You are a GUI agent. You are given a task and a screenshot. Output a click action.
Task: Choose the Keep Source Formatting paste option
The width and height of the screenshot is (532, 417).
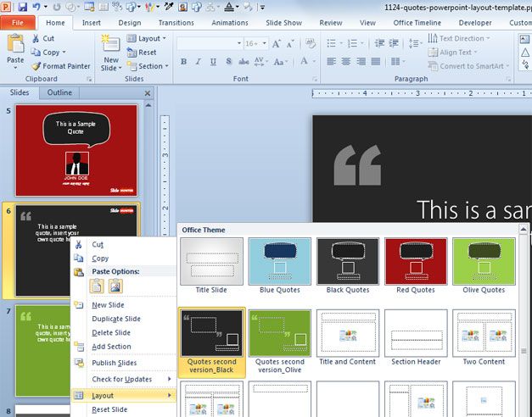(97, 286)
